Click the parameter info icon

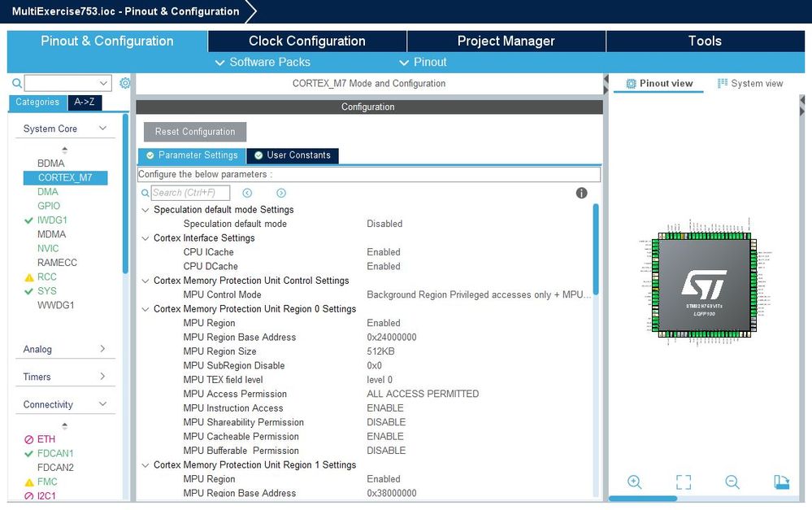[x=581, y=193]
